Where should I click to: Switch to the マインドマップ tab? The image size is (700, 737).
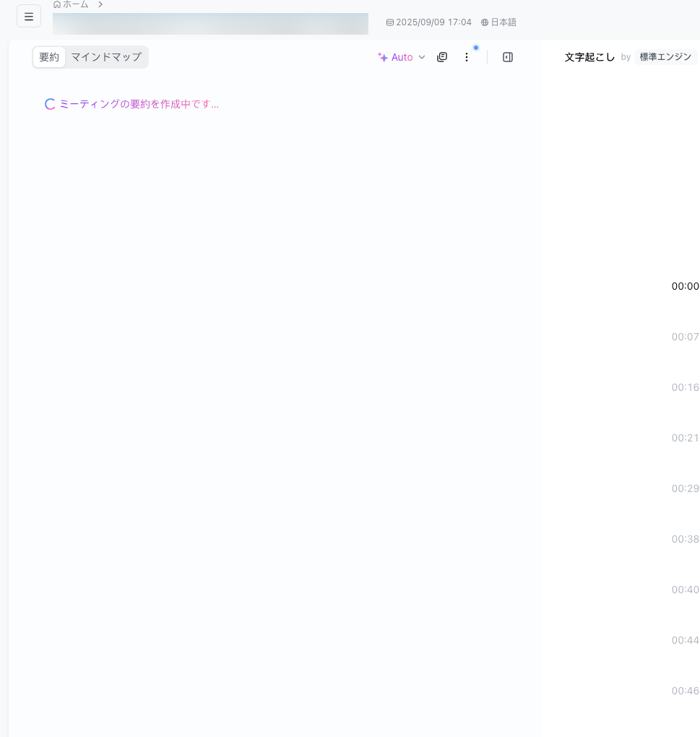[105, 57]
